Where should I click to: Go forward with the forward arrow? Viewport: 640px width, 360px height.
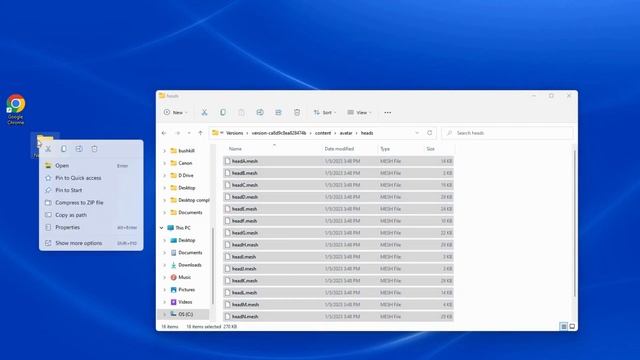pyautogui.click(x=178, y=133)
